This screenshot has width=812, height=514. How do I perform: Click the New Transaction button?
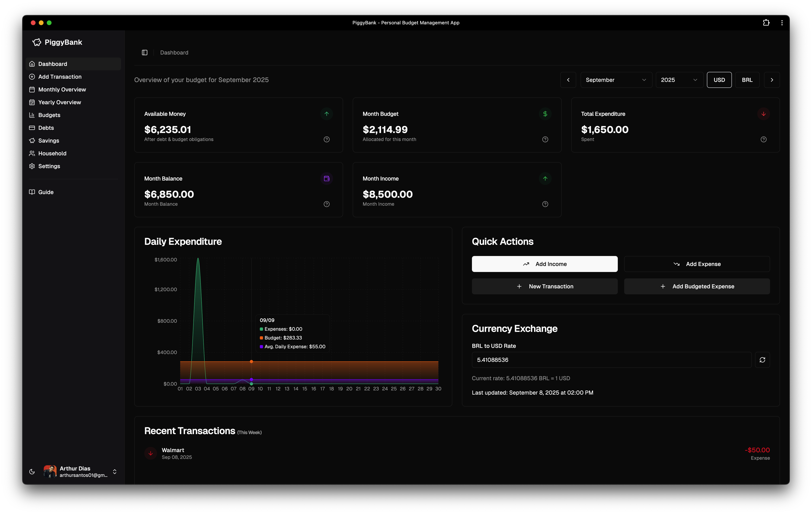click(x=545, y=287)
